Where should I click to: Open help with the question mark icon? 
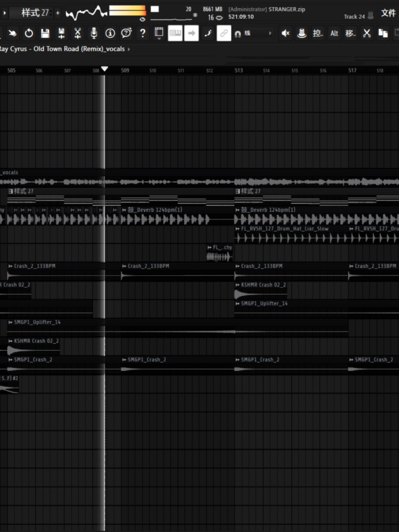(x=143, y=33)
